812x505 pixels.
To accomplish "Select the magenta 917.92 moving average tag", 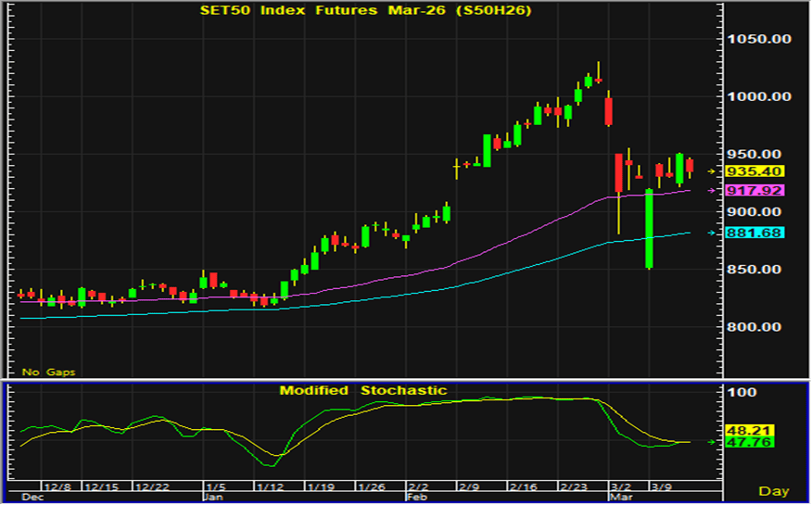I will 755,191.
